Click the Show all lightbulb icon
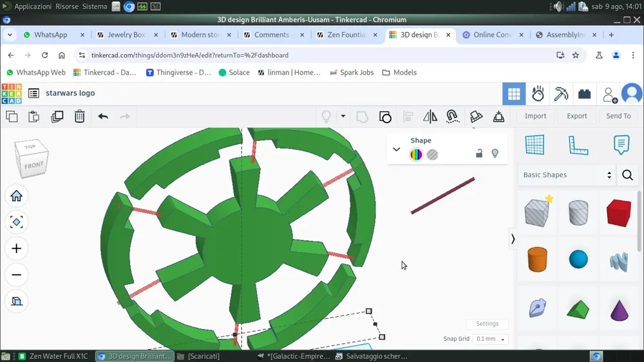This screenshot has height=362, width=644. [x=326, y=117]
